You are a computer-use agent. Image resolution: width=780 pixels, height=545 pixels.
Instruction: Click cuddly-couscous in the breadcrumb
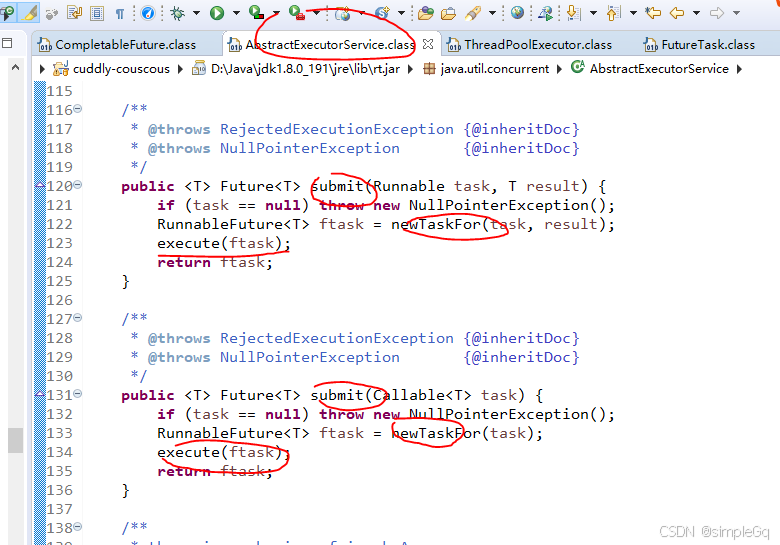click(x=121, y=69)
